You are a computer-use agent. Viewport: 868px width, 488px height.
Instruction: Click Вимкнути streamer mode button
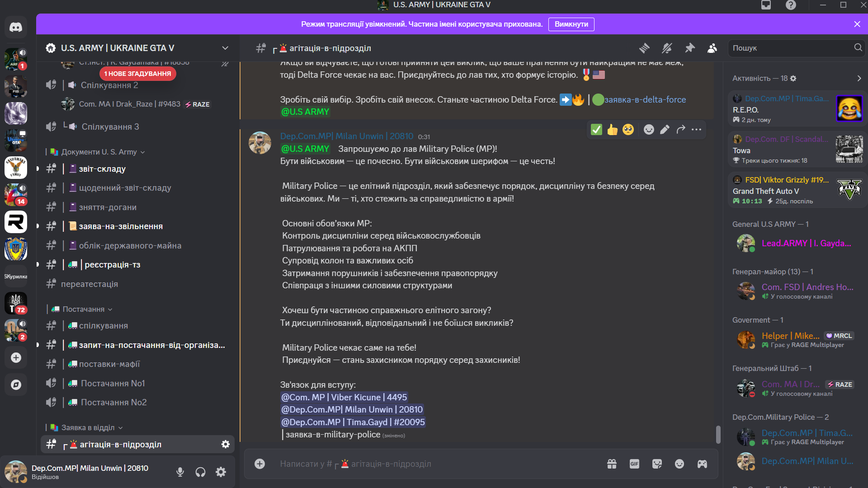[x=571, y=24]
